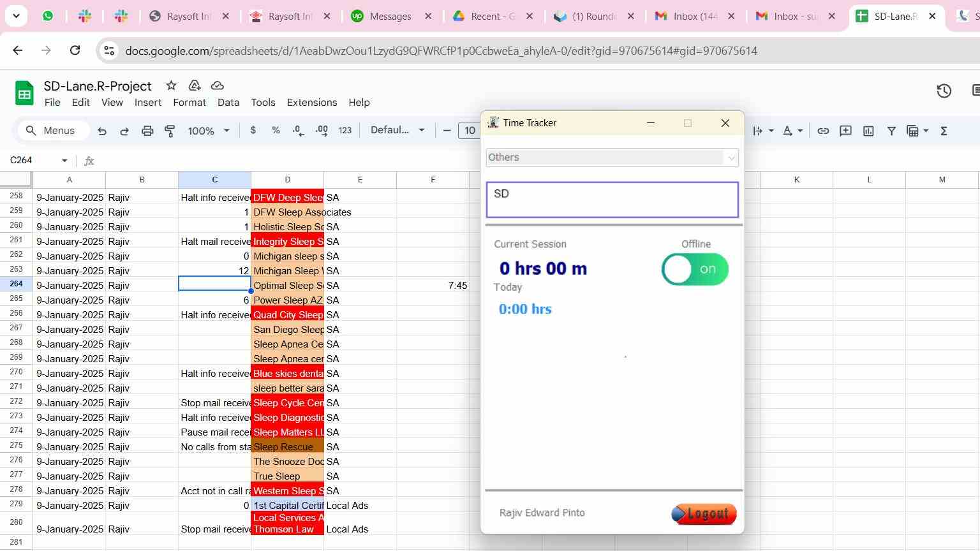Click the Insert comment icon

click(845, 131)
